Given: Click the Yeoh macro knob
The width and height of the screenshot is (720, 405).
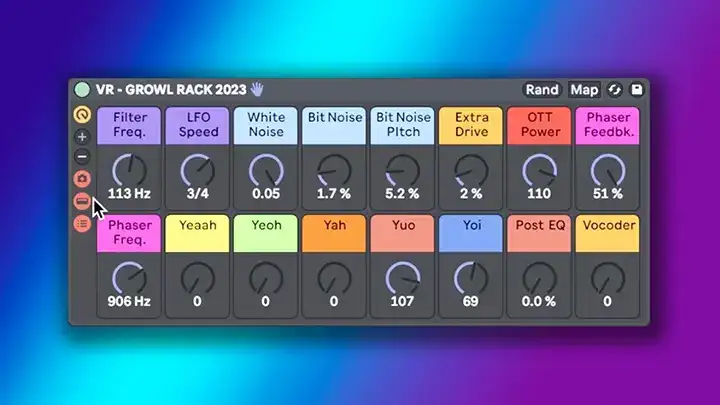Looking at the screenshot, I should tap(266, 278).
